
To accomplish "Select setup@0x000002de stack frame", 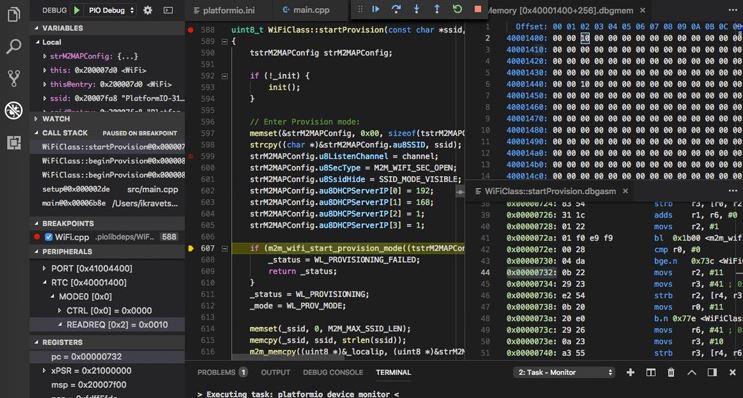I will (107, 189).
